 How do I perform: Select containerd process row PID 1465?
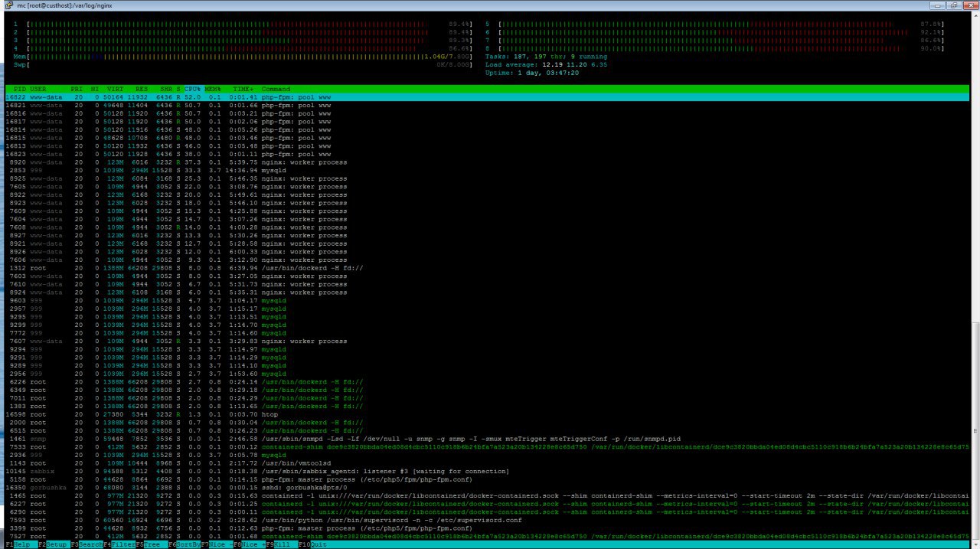pos(487,495)
